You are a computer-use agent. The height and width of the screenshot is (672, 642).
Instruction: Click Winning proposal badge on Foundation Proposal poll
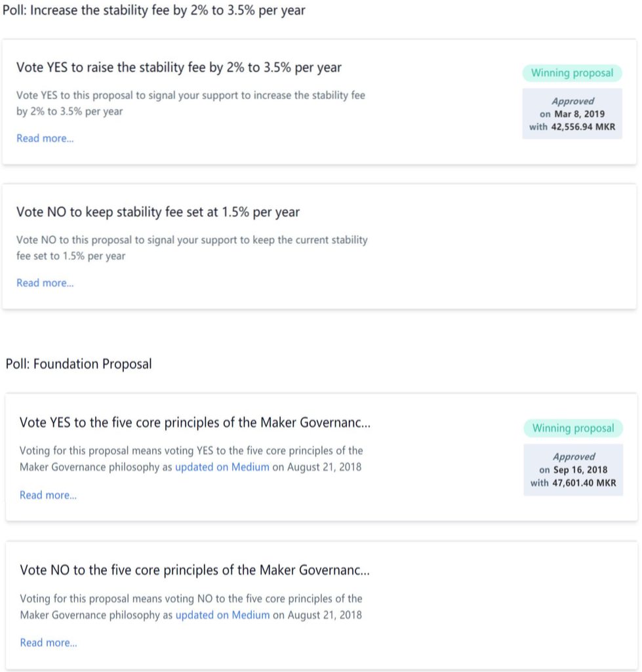tap(573, 428)
